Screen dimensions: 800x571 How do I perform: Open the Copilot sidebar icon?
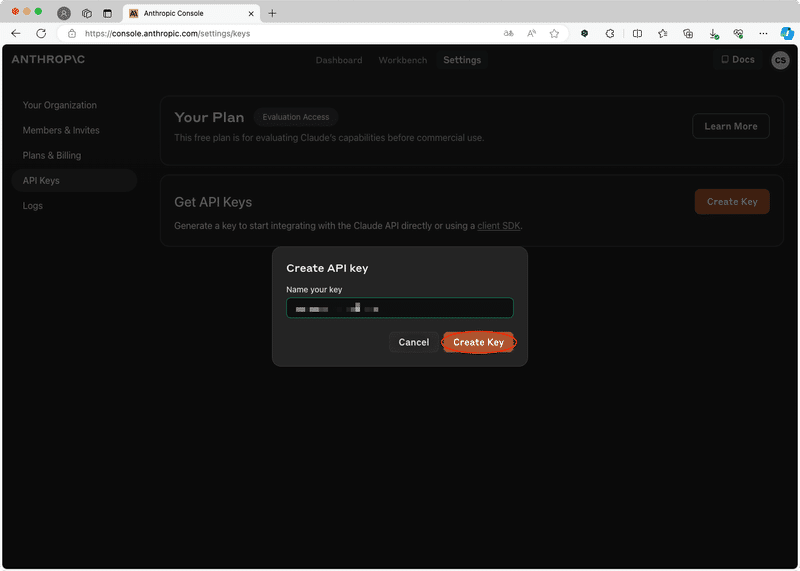click(787, 34)
